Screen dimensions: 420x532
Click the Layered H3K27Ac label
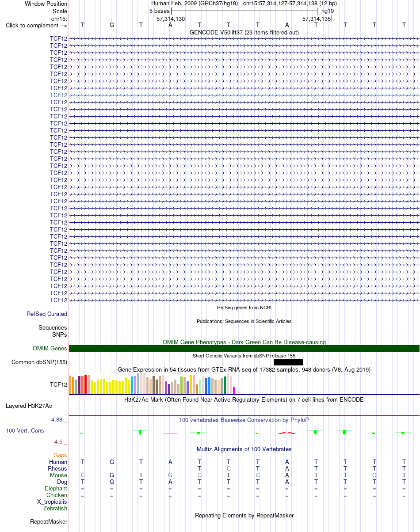pyautogui.click(x=29, y=406)
